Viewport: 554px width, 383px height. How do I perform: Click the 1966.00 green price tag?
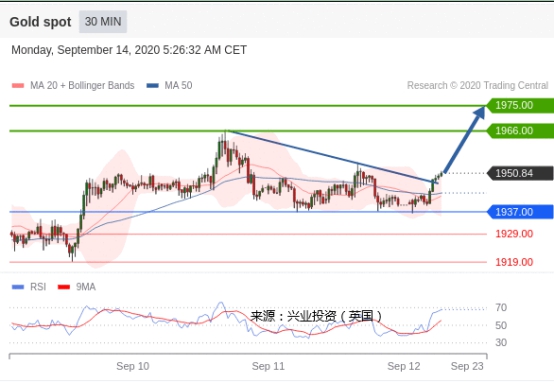click(x=520, y=131)
